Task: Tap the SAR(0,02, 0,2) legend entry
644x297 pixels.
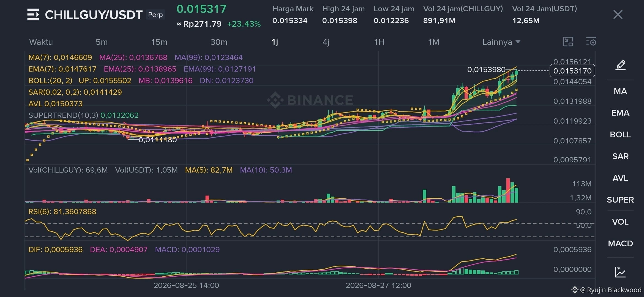Action: (x=75, y=92)
